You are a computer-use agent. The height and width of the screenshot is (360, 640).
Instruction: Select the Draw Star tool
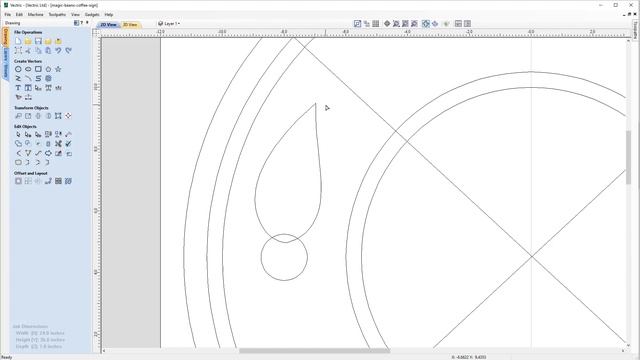pos(58,69)
